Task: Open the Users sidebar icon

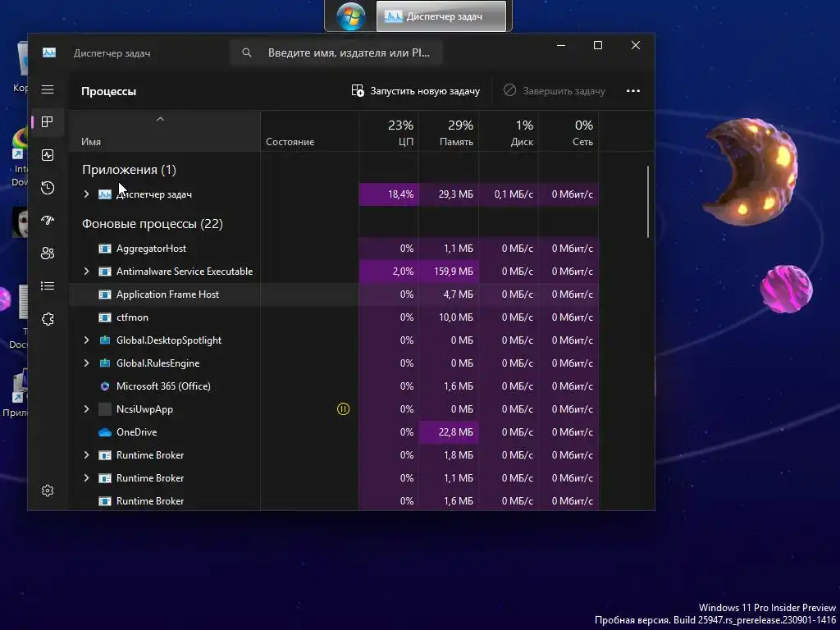Action: click(48, 253)
